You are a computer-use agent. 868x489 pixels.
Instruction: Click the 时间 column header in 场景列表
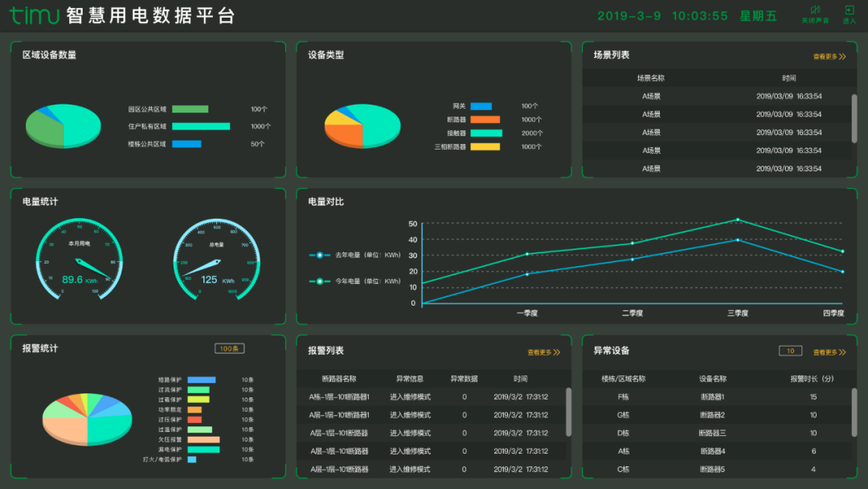789,78
